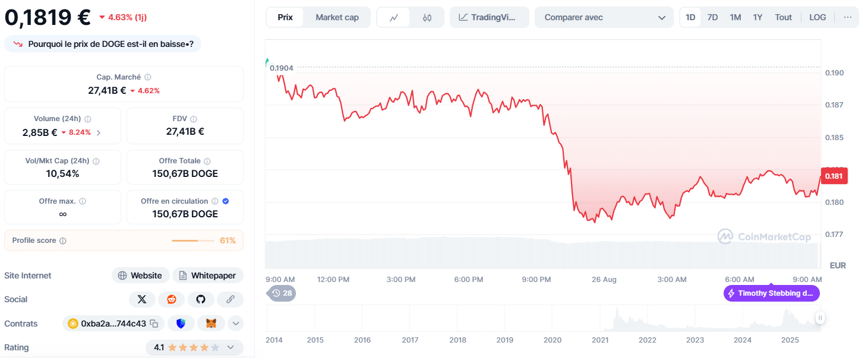
Task: Select the line chart view toggle
Action: coord(394,17)
